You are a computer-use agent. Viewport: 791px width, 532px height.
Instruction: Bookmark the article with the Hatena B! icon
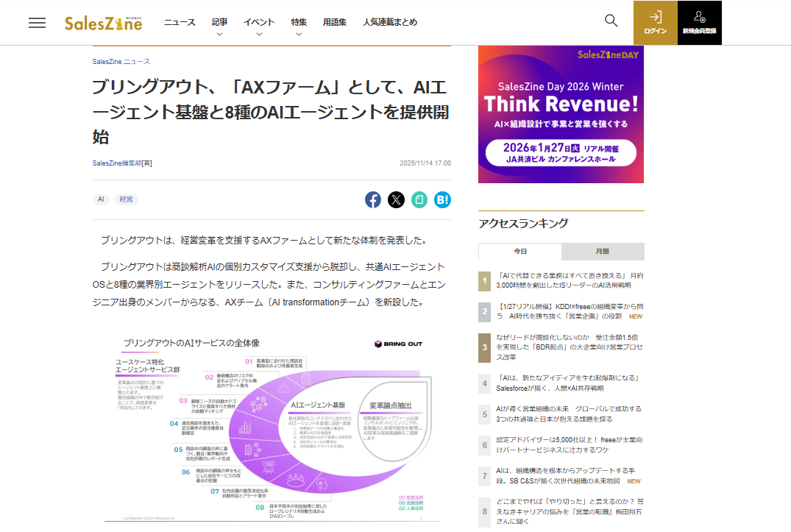coord(442,199)
